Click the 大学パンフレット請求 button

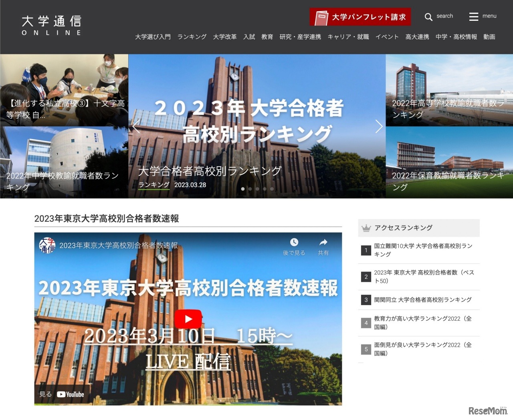coord(360,17)
